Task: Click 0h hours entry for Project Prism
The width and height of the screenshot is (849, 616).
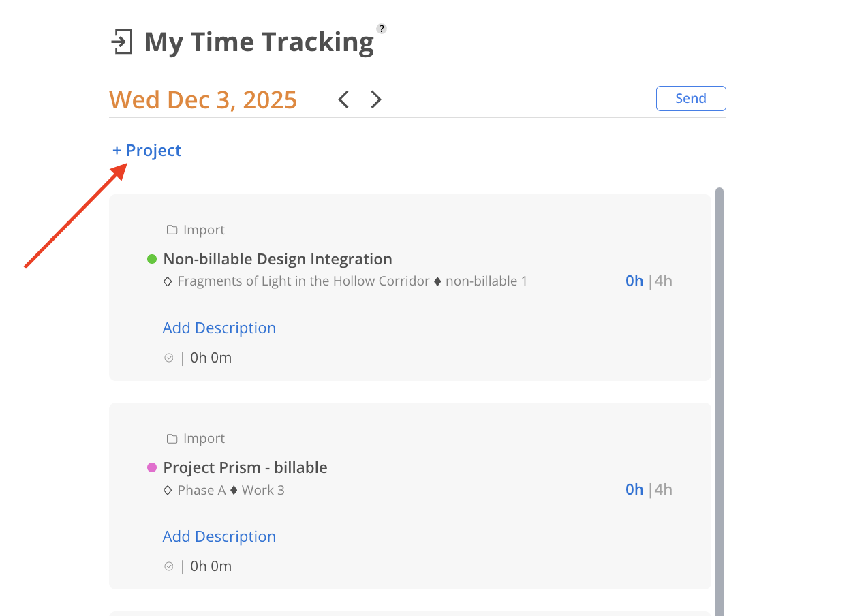Action: [x=634, y=489]
